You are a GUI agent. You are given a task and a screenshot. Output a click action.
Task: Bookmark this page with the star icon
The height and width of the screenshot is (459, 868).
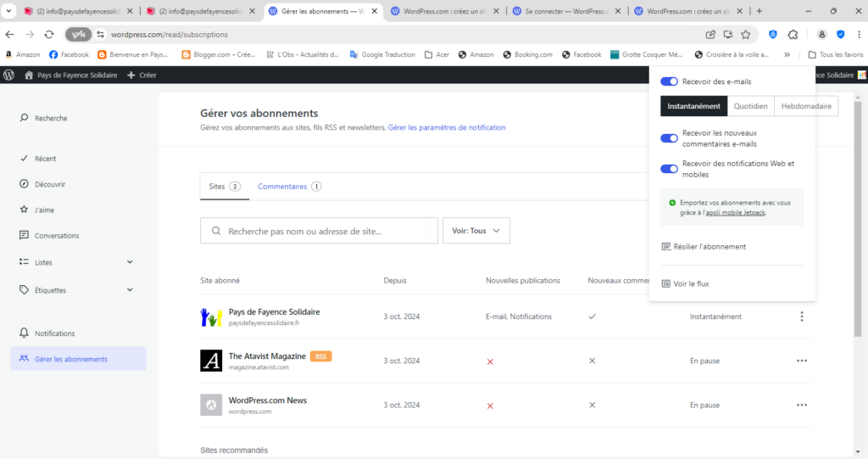[x=746, y=35]
